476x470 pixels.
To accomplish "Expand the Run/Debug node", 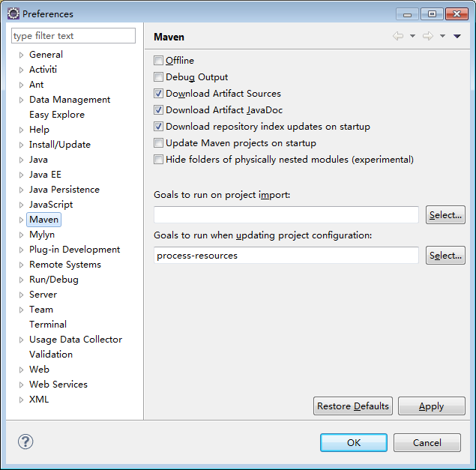I will (21, 280).
